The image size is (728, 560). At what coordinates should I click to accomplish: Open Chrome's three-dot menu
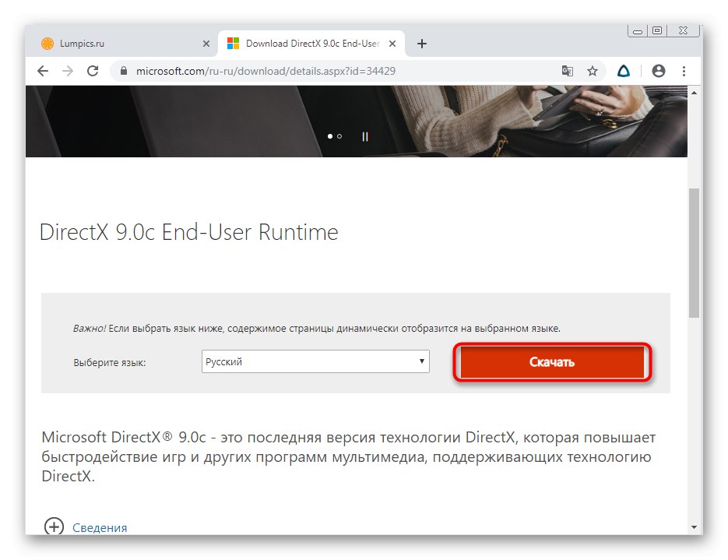coord(684,71)
